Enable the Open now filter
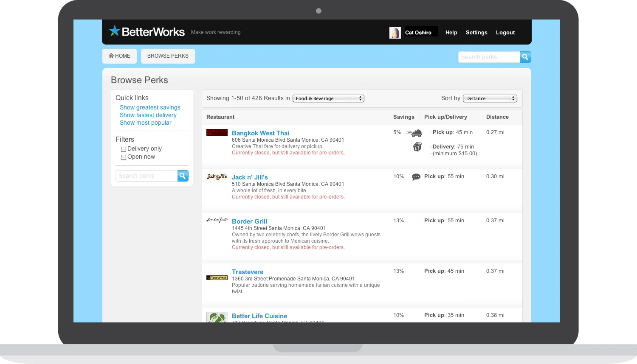 point(124,157)
